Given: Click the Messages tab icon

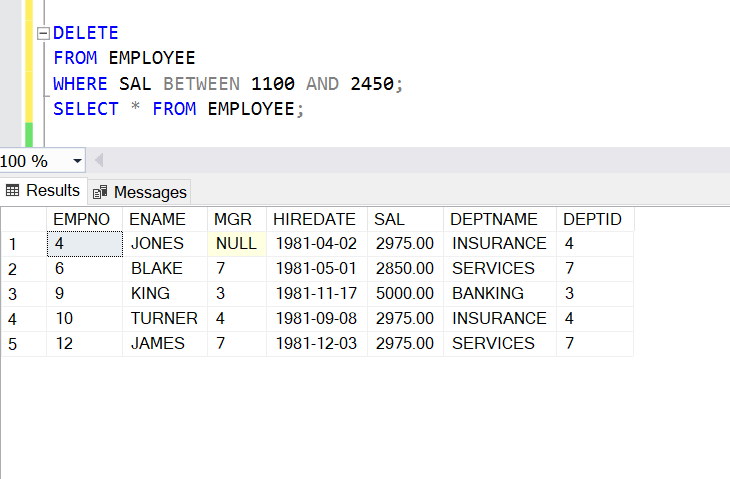Looking at the screenshot, I should pyautogui.click(x=100, y=192).
